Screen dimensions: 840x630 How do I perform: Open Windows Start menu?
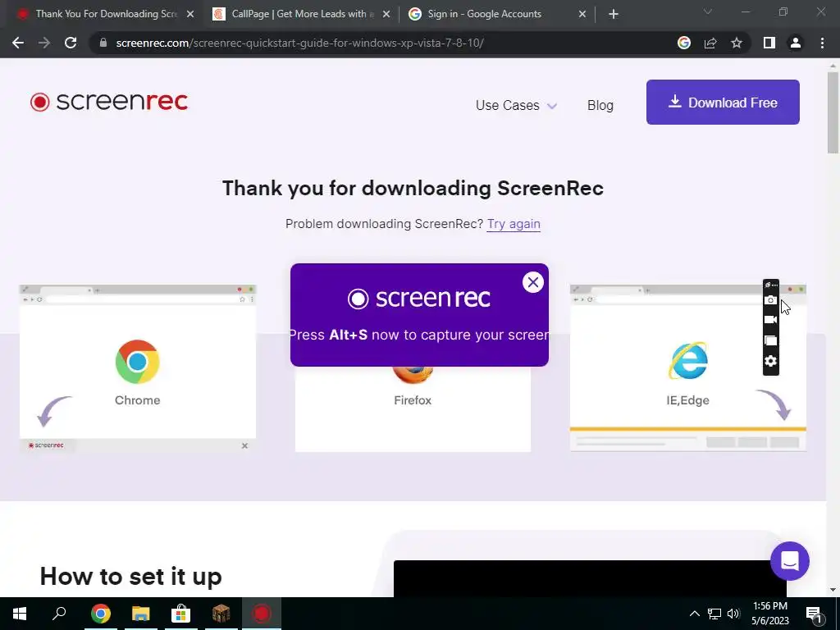point(20,614)
